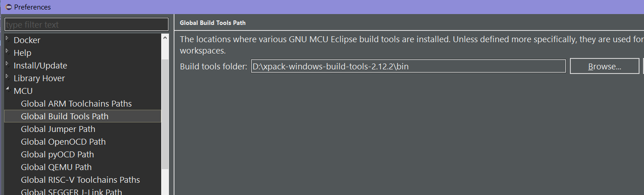644x195 pixels.
Task: Open Global SEGGER J-Link Path
Action: [71, 191]
